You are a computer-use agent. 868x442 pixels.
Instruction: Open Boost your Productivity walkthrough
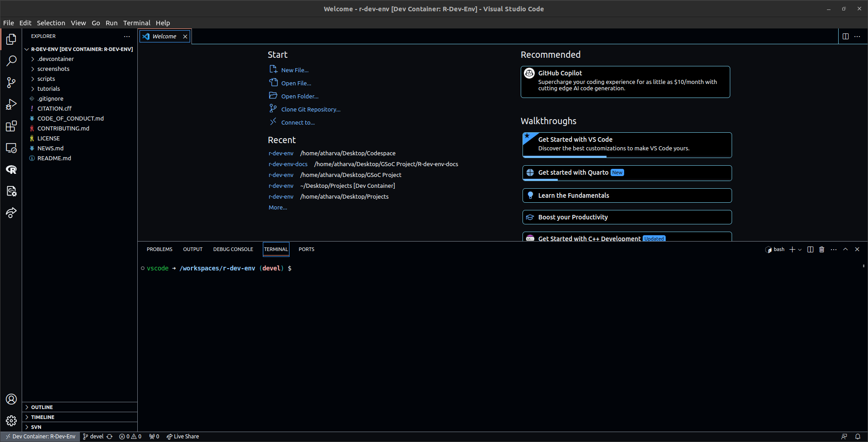(x=627, y=217)
